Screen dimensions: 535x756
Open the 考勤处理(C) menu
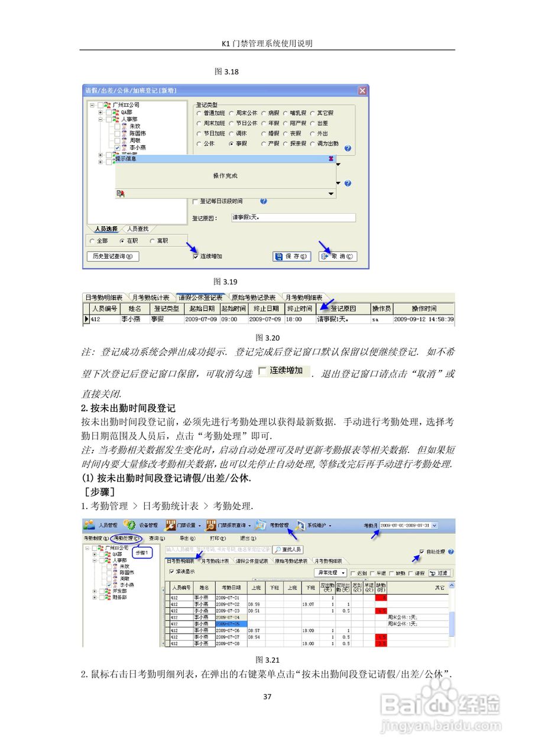125,538
